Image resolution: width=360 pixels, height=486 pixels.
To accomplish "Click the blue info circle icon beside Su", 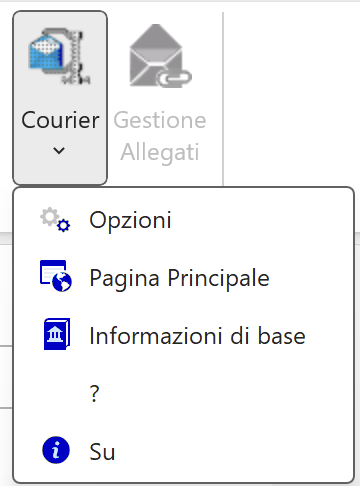I will 56,450.
